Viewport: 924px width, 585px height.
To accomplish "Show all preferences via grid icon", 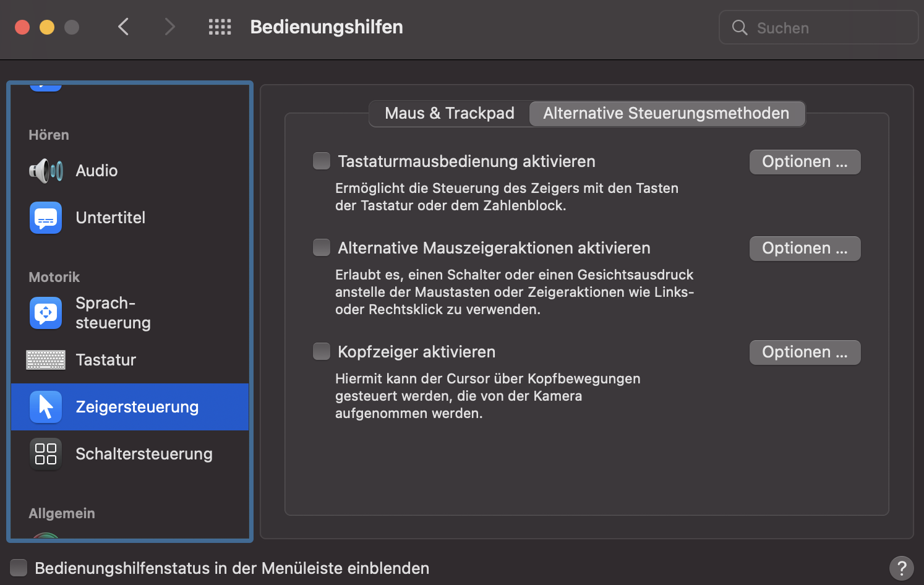I will pos(220,27).
